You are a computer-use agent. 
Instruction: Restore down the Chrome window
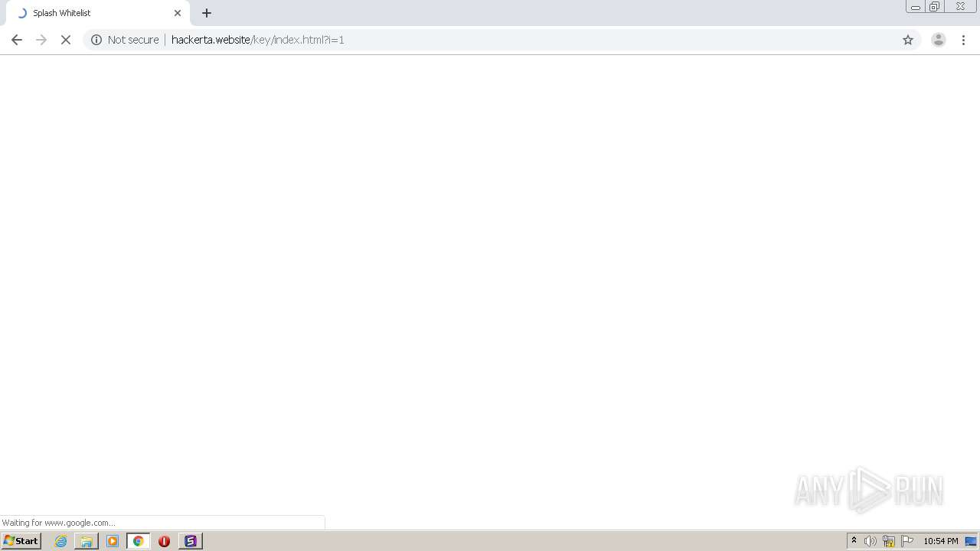tap(935, 7)
